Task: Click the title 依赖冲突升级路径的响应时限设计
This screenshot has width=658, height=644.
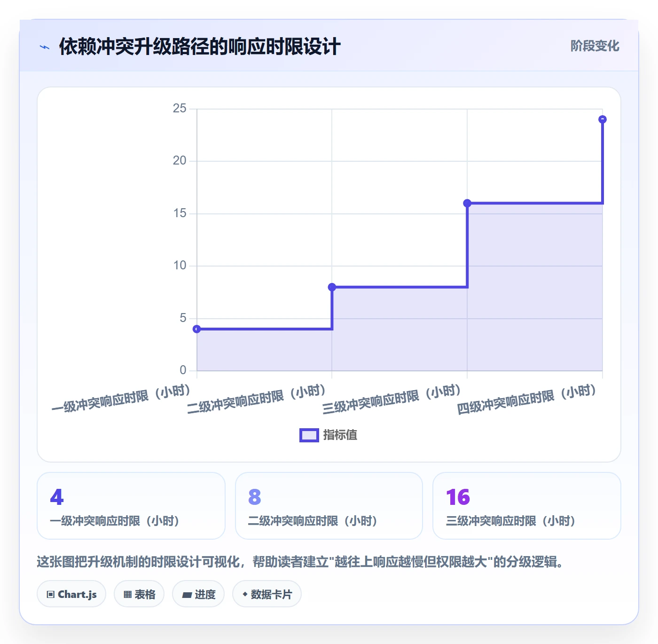Action: tap(200, 47)
